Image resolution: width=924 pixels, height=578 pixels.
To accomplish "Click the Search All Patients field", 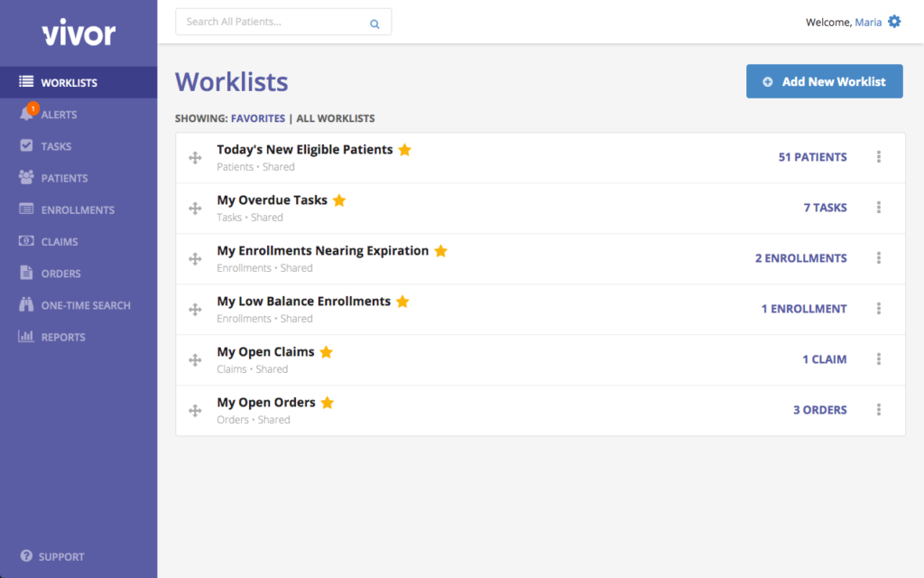I will (283, 22).
